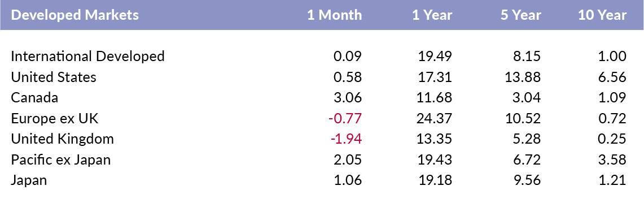Click the red -1.94 value

click(x=346, y=139)
